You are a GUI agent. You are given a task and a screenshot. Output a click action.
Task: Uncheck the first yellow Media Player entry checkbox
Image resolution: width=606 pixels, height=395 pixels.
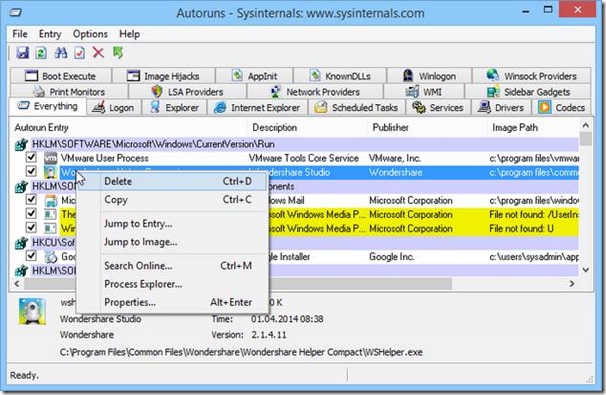pyautogui.click(x=31, y=213)
